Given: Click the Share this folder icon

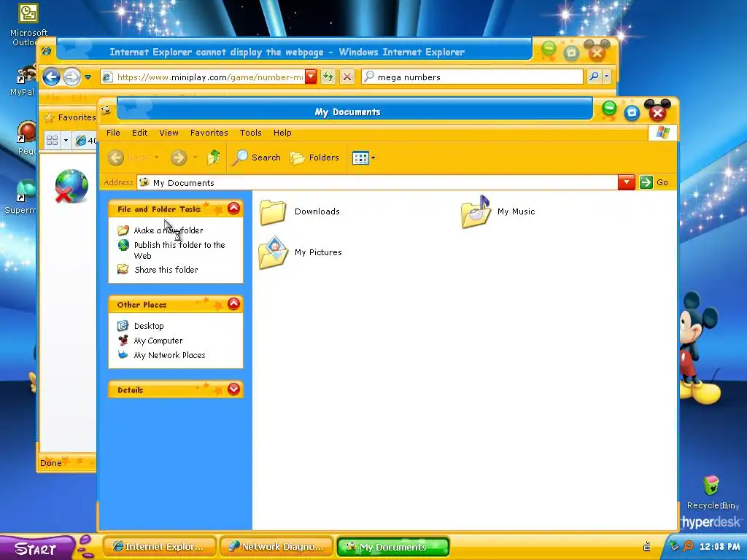Looking at the screenshot, I should (x=123, y=270).
